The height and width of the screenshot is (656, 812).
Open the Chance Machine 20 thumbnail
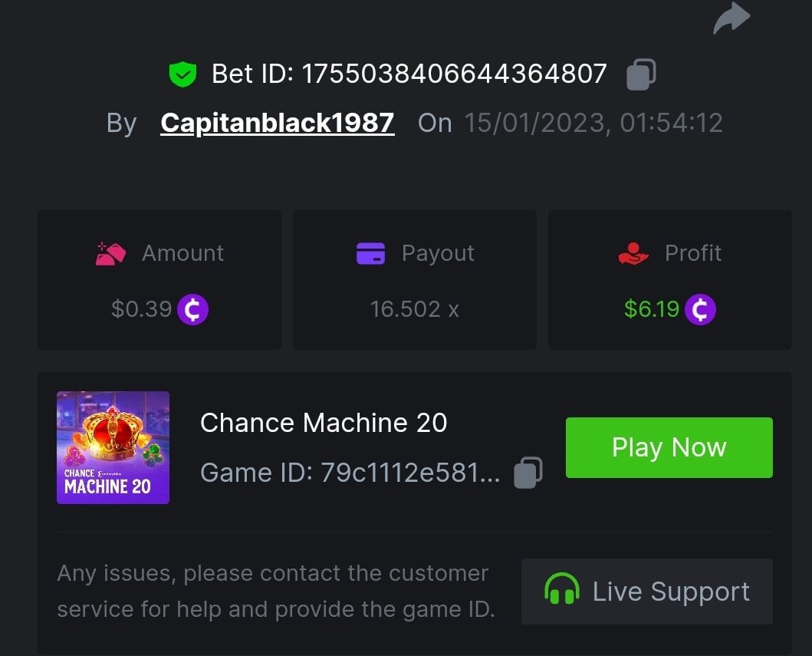[x=113, y=447]
